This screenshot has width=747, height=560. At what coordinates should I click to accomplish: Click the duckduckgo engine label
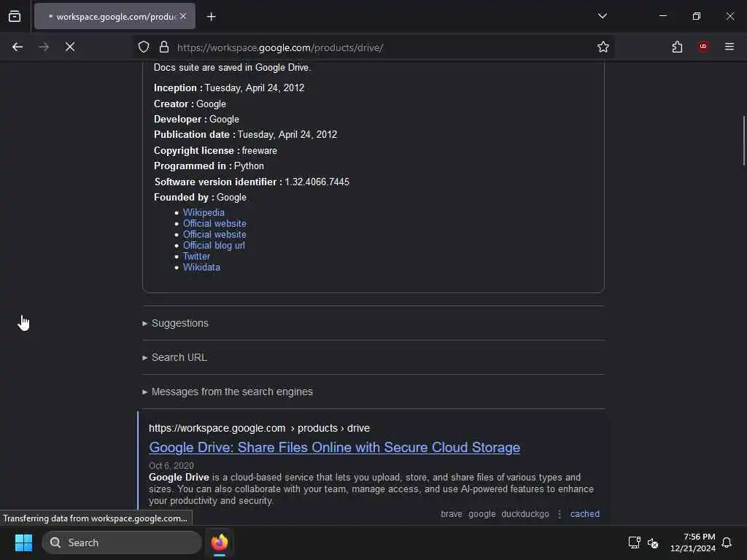coord(525,514)
